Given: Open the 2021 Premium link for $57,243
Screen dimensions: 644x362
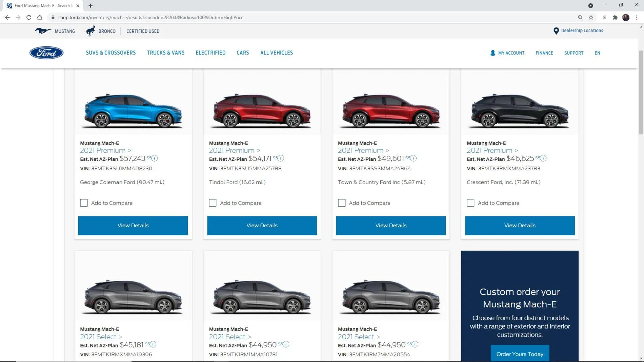Looking at the screenshot, I should pyautogui.click(x=106, y=150).
